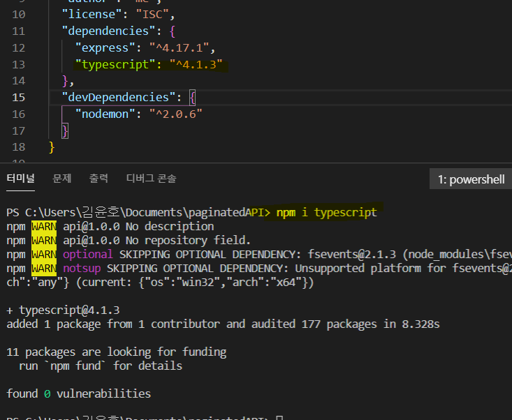Screen dimensions: 512x420
Task: Click 'No repository field.' warning text
Action: (188, 240)
